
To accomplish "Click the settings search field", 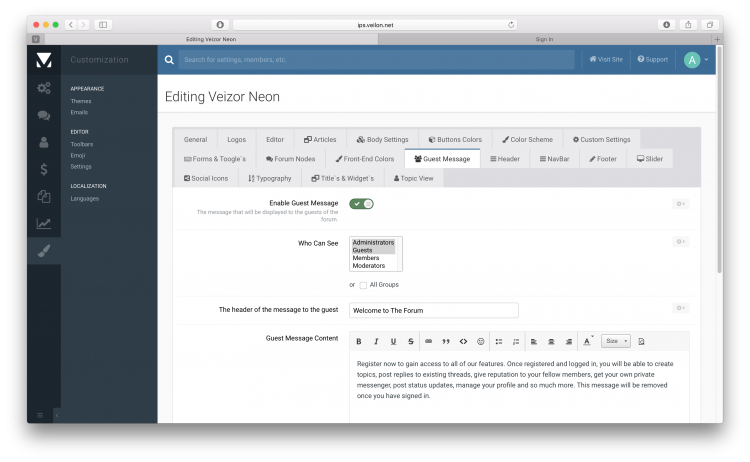I will pos(376,60).
